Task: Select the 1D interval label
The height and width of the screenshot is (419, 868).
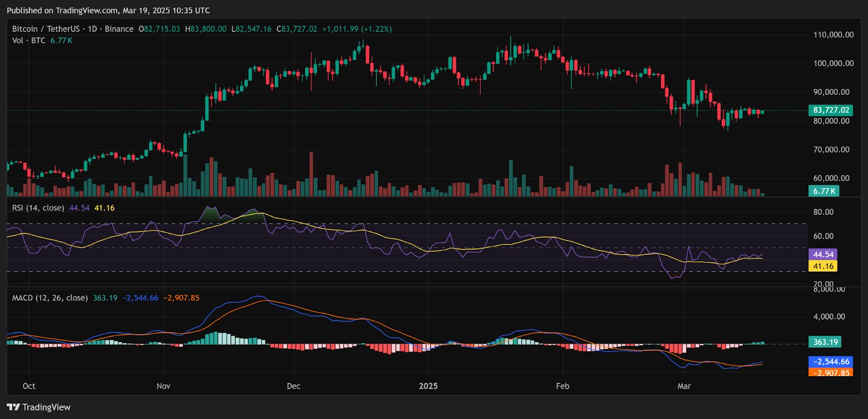Action: [x=92, y=29]
